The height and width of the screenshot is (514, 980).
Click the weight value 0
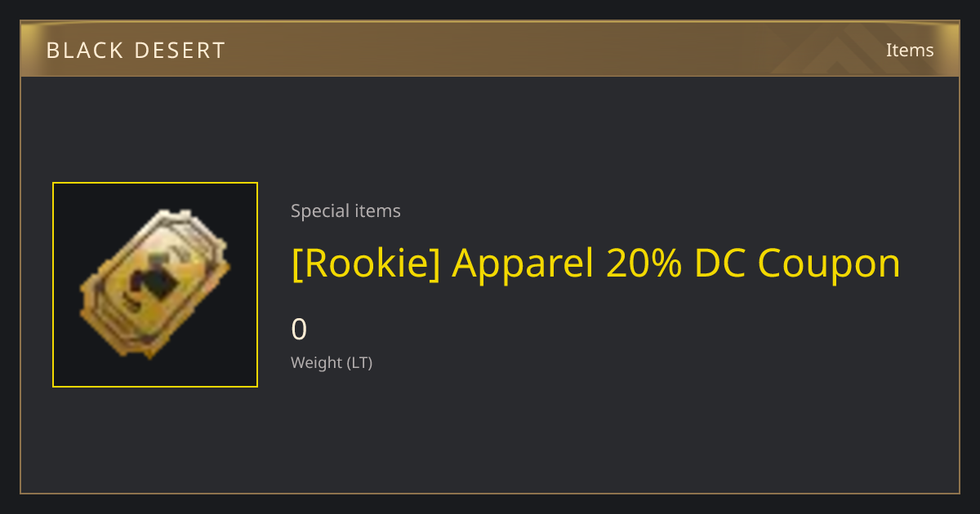299,330
